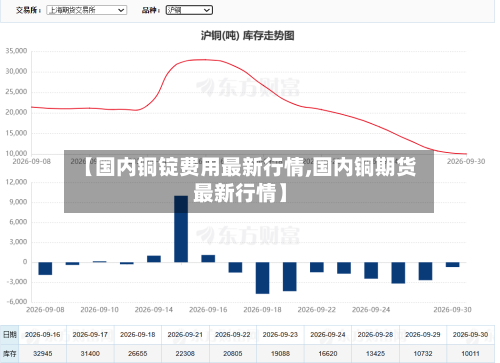The image size is (500, 363).
Task: Select date cell 2026-09-17 in table
Action: coord(90,334)
